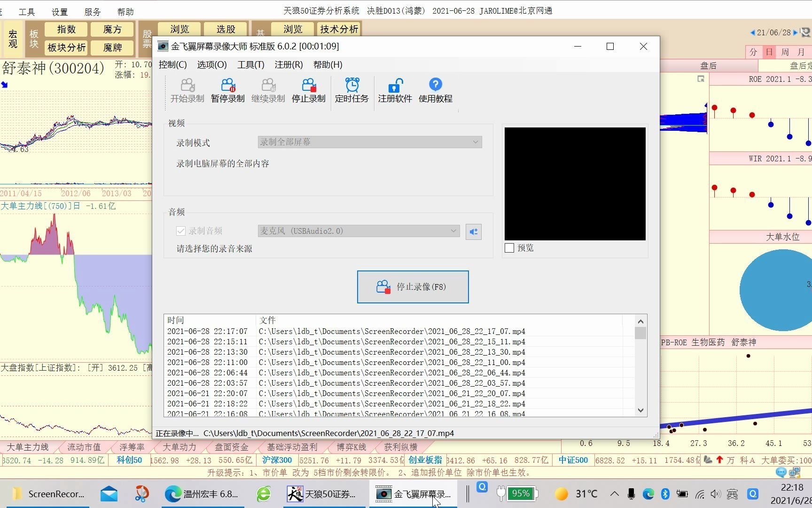
Task: Click 选股 button in 股票 group
Action: (x=226, y=29)
